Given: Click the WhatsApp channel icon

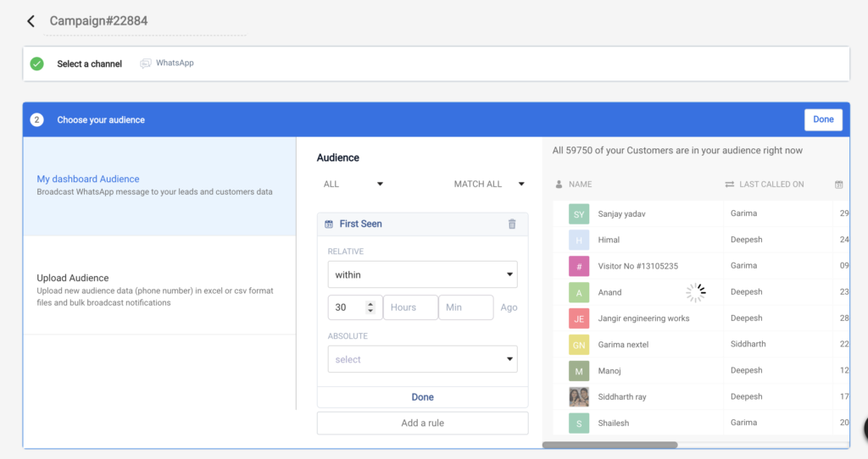Looking at the screenshot, I should (x=145, y=63).
